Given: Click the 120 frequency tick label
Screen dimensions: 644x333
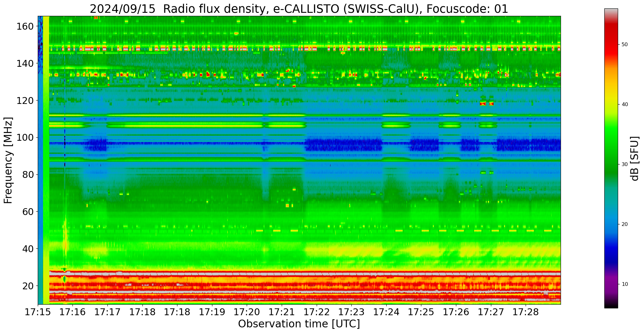Looking at the screenshot, I should [x=26, y=100].
